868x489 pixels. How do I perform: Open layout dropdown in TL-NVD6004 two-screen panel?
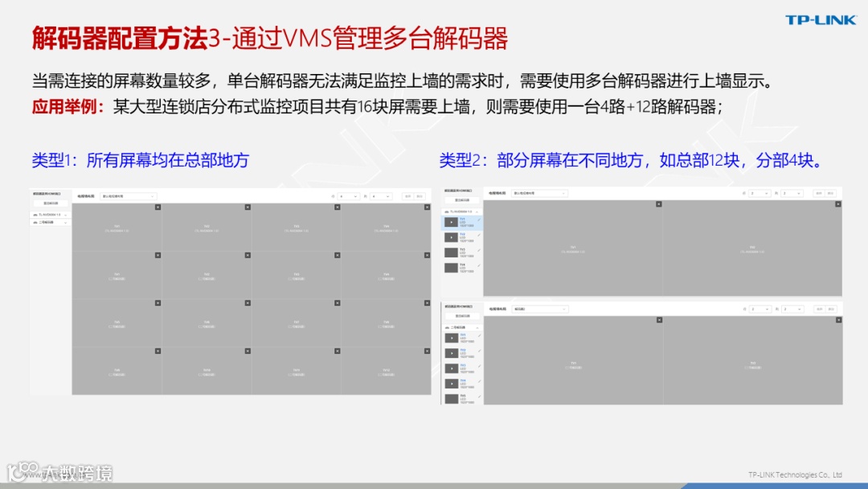540,193
